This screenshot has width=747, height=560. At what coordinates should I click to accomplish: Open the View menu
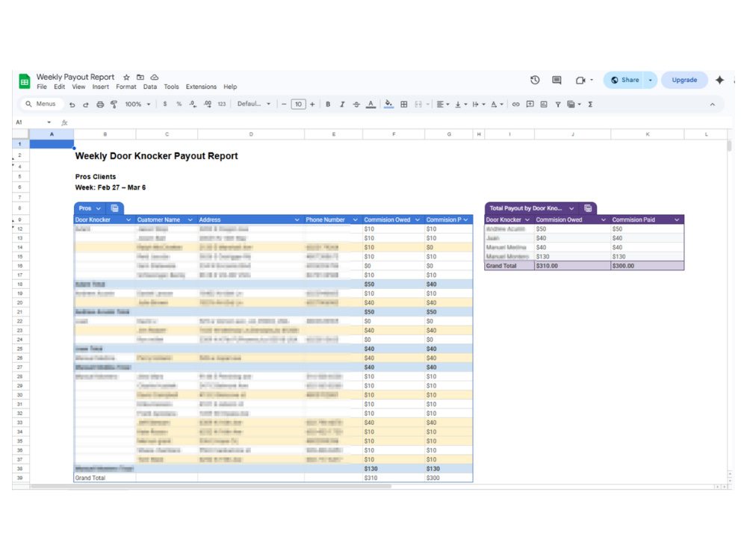click(x=78, y=87)
